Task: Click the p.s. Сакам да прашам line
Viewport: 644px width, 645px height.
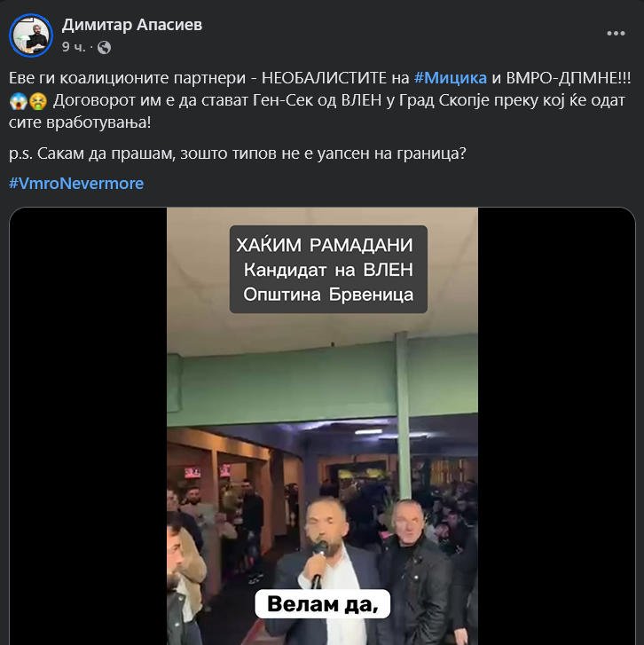Action: pyautogui.click(x=238, y=153)
